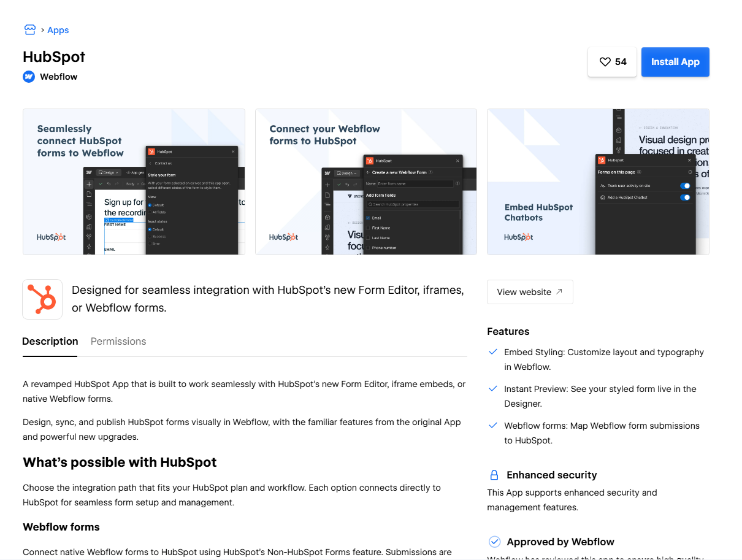Click the Embed Styling feature checkmark

click(x=493, y=352)
